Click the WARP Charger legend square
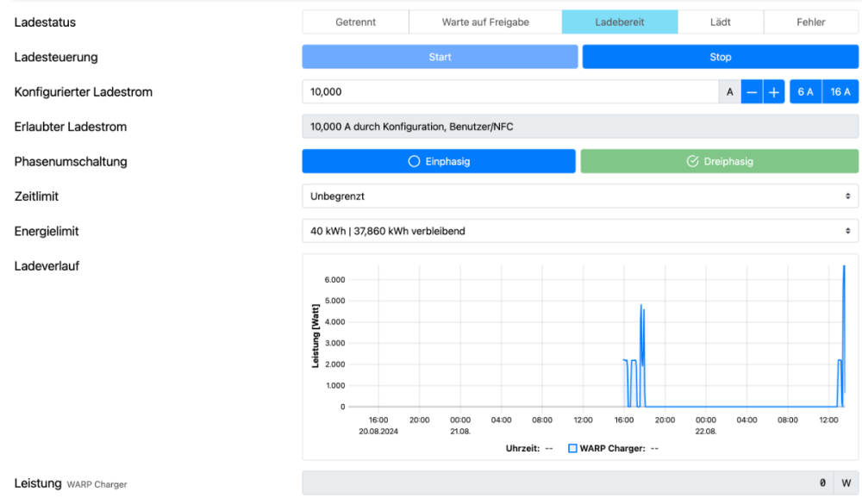The image size is (862, 504). pos(572,448)
